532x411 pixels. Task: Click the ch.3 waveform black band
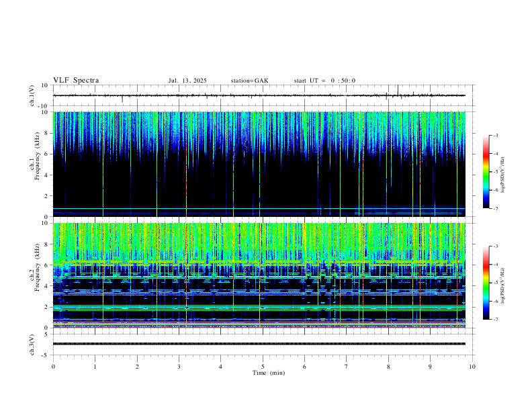259,344
